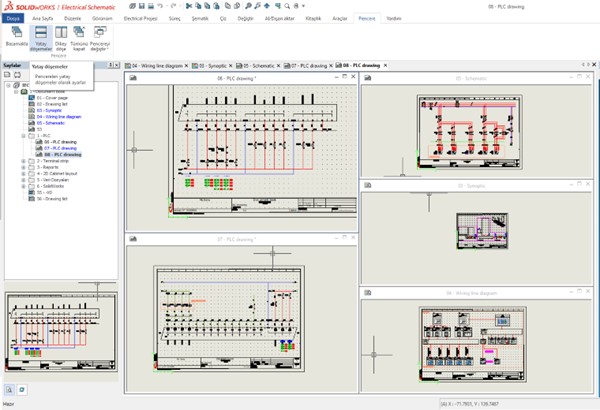Select 01 - Cover page in the tree
600x410 pixels.
51,98
